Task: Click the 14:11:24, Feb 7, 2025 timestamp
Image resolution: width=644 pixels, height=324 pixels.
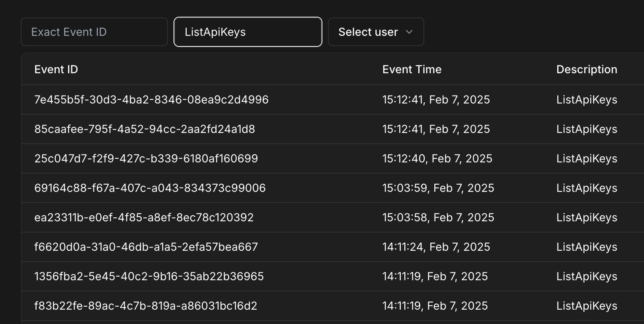Action: 436,247
